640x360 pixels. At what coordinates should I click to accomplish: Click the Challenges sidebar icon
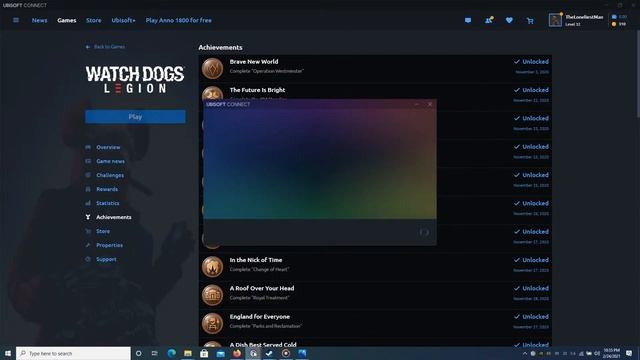(88, 175)
